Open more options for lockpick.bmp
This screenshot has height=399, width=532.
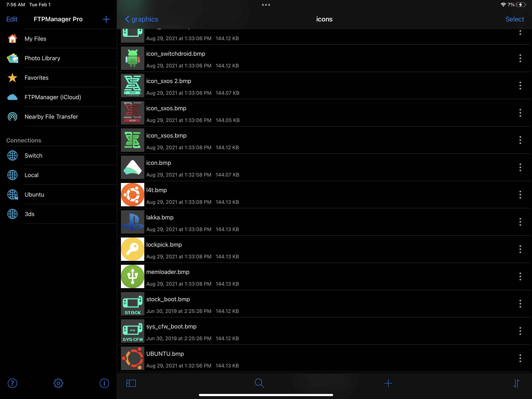[x=520, y=249]
